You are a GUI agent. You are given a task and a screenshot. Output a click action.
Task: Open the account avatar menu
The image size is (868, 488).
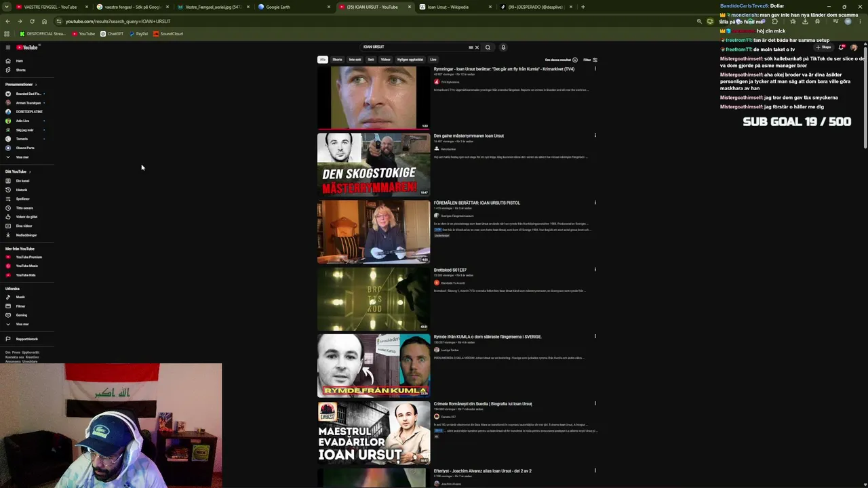pos(854,47)
